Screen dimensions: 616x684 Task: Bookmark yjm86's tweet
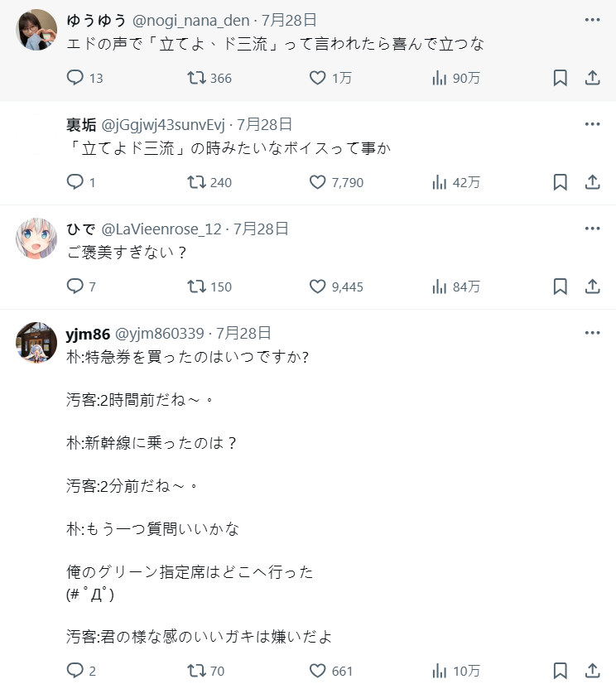point(560,671)
